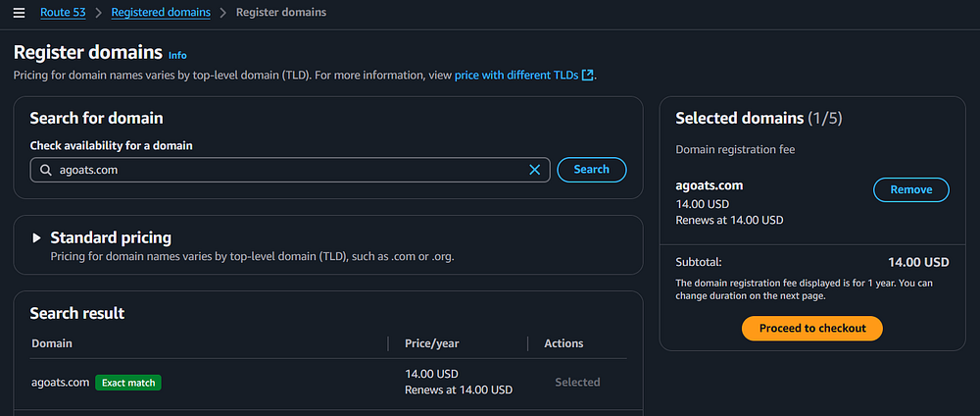Clear the domain search field with X
The width and height of the screenshot is (980, 416).
pos(534,170)
